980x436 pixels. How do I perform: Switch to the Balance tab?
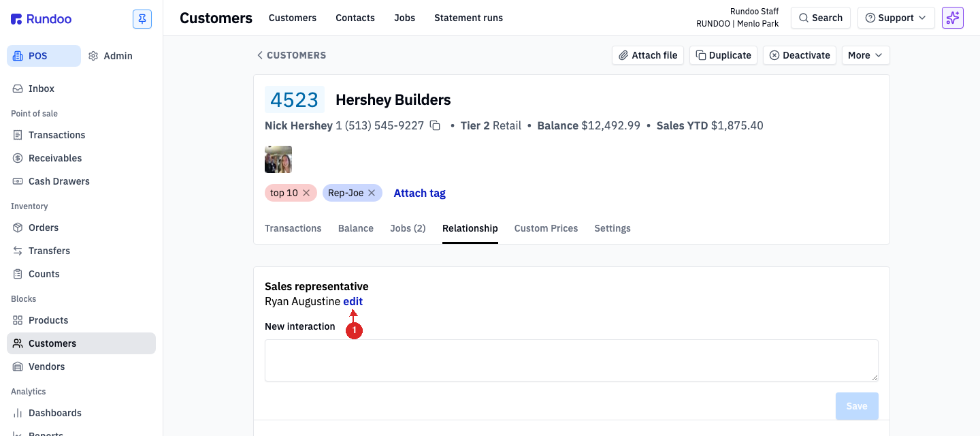(x=356, y=228)
